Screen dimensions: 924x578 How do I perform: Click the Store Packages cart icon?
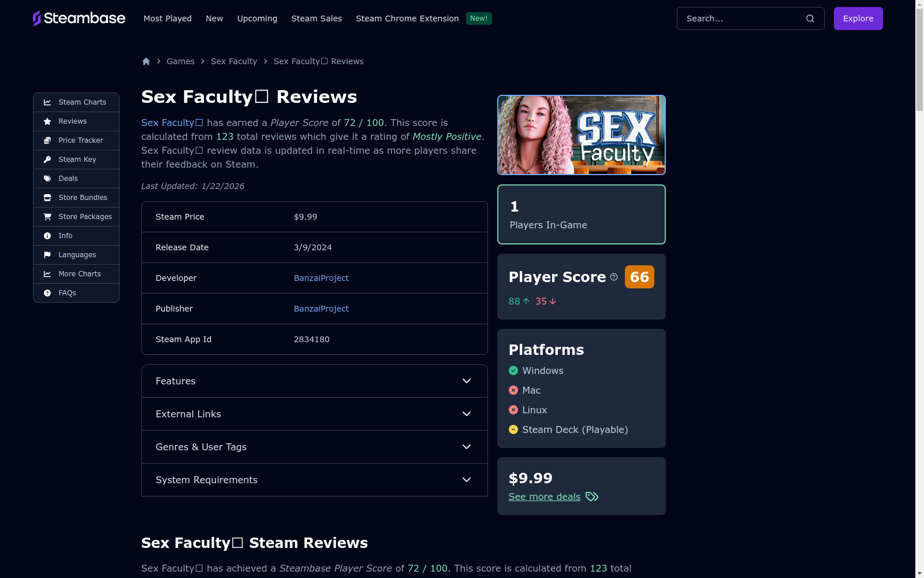[47, 217]
